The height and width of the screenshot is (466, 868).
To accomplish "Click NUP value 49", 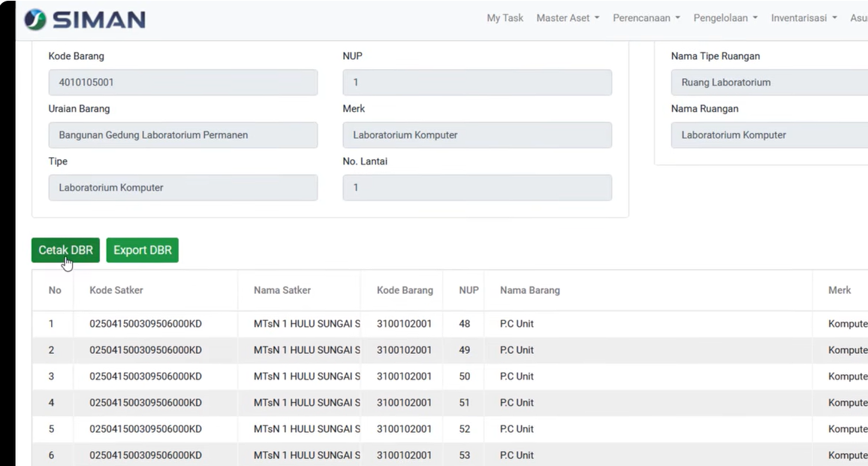I will point(465,350).
